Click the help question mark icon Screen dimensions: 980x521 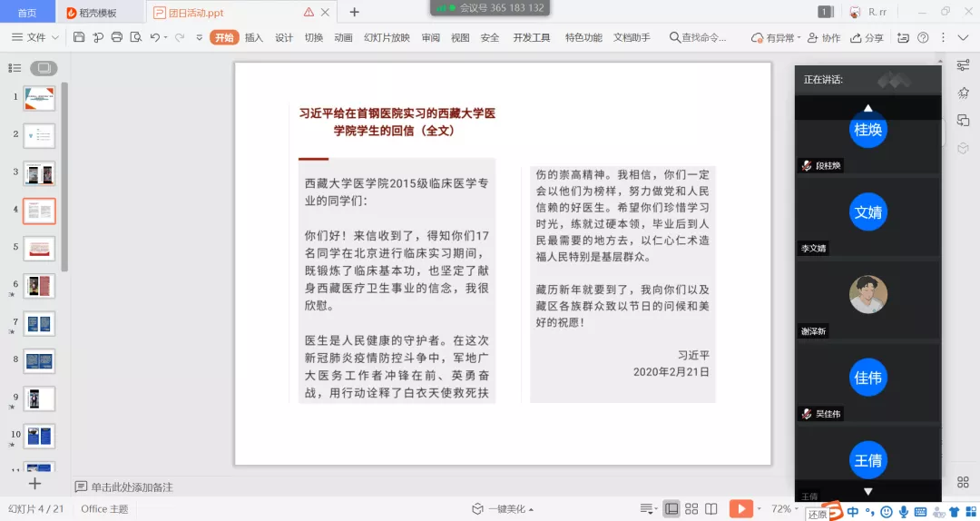[923, 37]
